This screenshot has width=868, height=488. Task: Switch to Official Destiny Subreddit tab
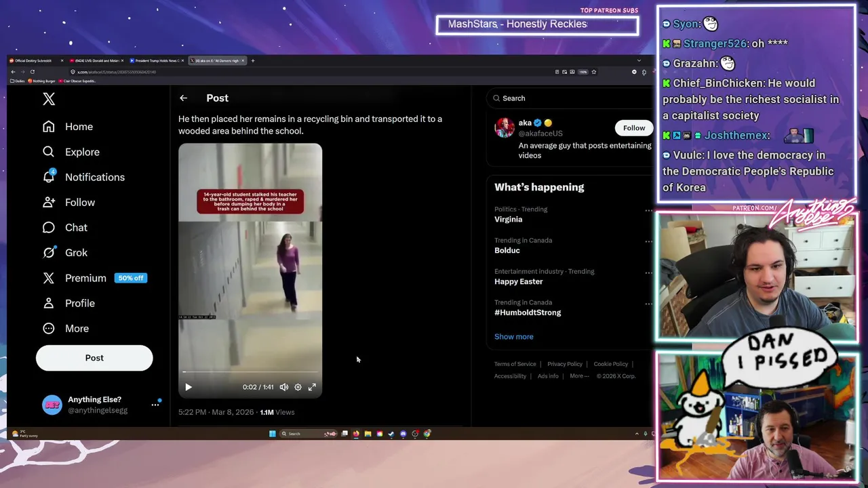pyautogui.click(x=35, y=61)
